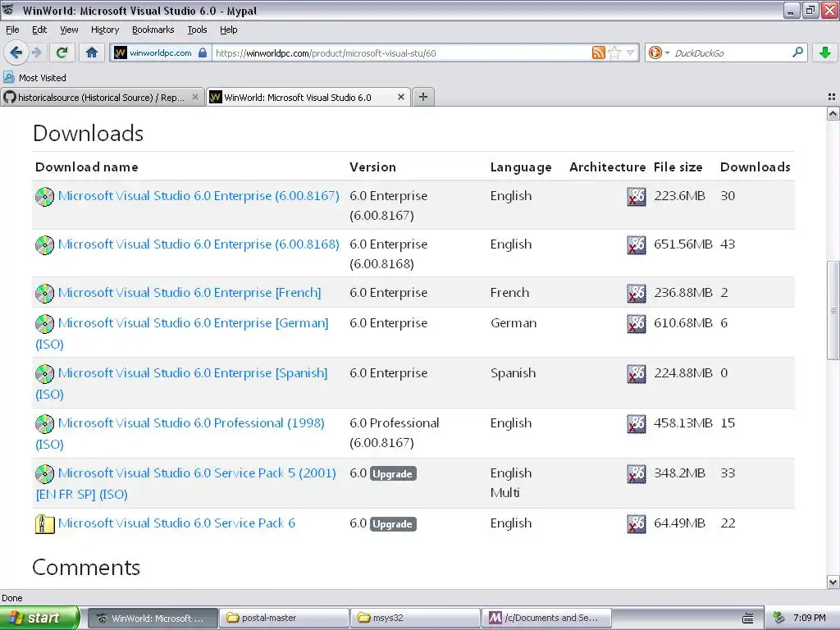Open the Tools menu
840x630 pixels.
(197, 30)
